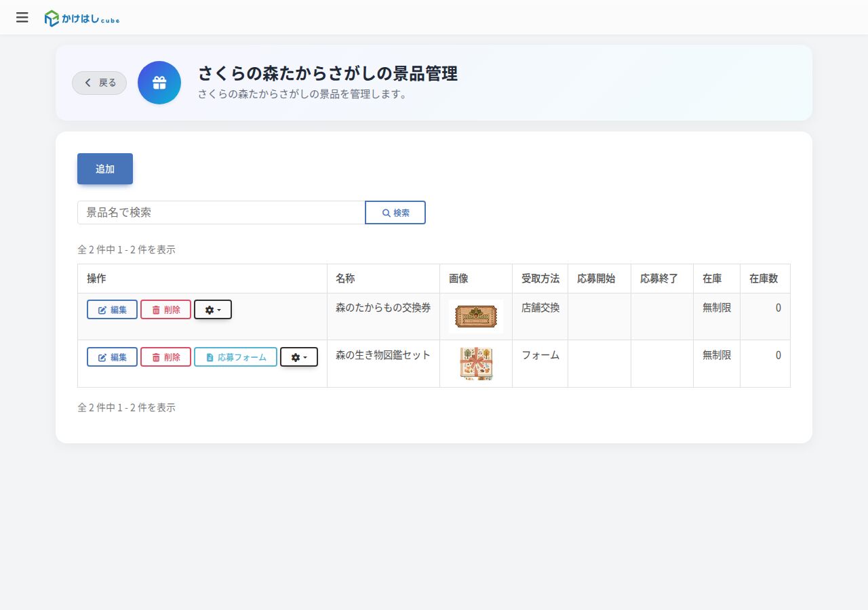The height and width of the screenshot is (610, 868).
Task: Open gear dropdown for 森の生き物図鑑セット
Action: click(x=299, y=357)
